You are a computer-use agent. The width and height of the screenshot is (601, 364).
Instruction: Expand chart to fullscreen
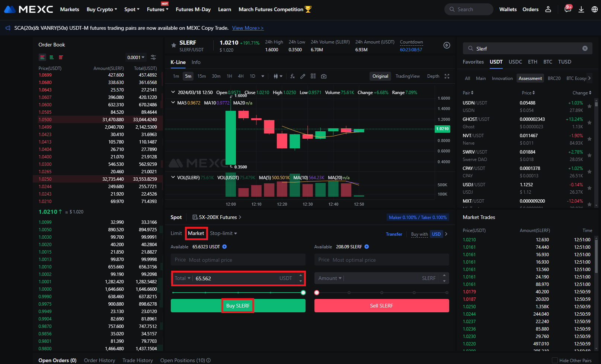[447, 76]
